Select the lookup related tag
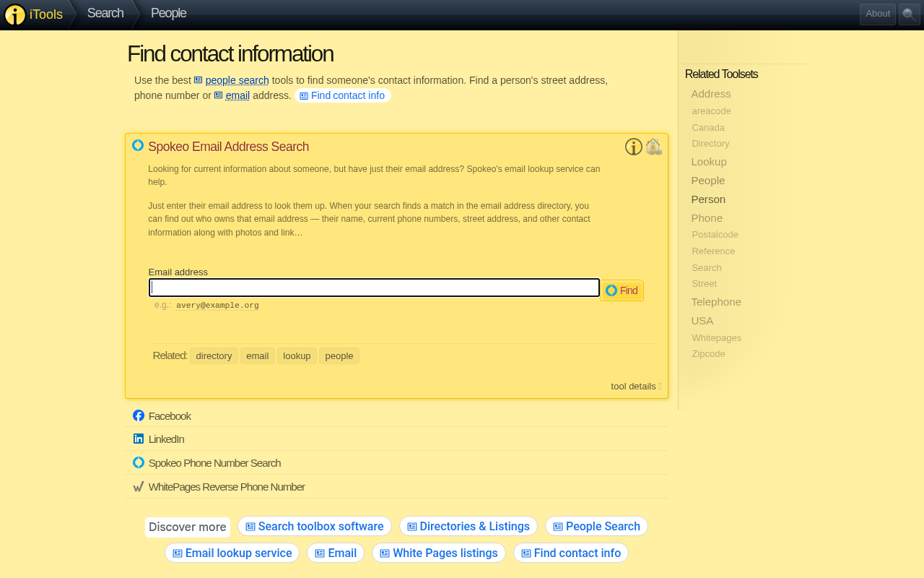Screen dimensions: 924x578 point(297,355)
